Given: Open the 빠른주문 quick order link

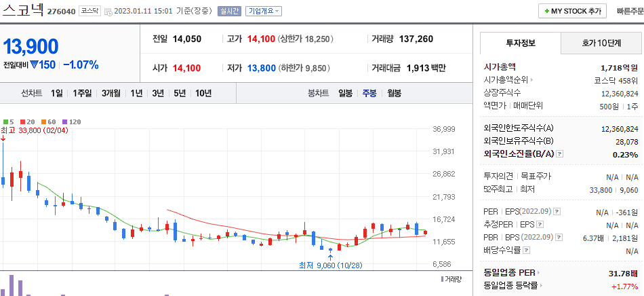Looking at the screenshot, I should tap(630, 11).
